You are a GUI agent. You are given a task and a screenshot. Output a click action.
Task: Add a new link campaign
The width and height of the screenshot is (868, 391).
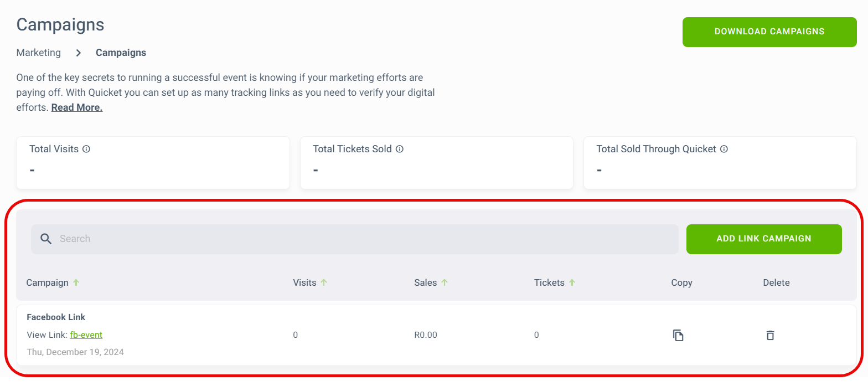(x=764, y=239)
